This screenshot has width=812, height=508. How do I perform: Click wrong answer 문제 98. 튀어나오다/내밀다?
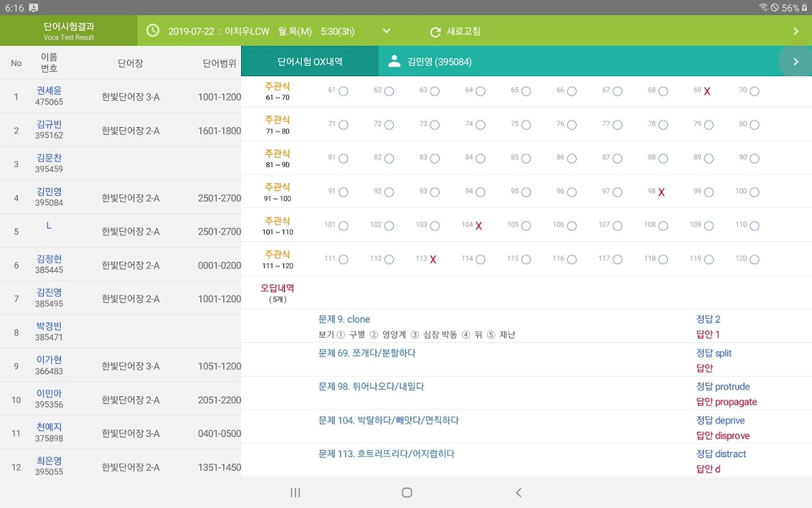point(371,387)
